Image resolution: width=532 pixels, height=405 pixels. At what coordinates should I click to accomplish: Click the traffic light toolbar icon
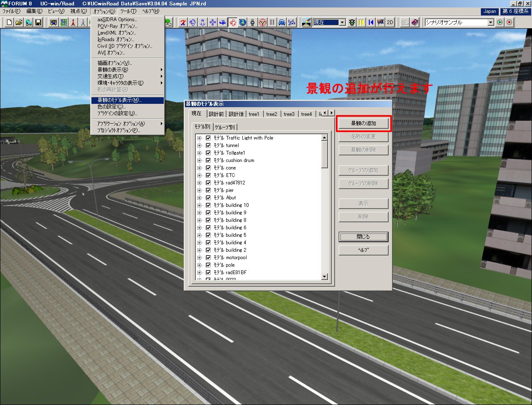[352, 22]
